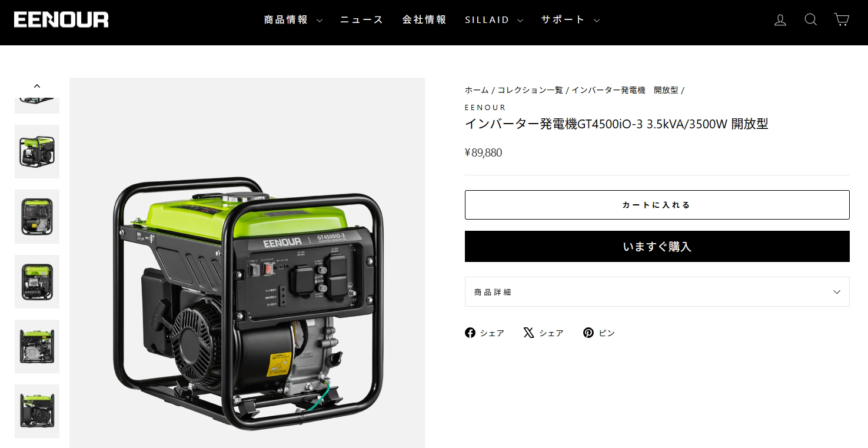Select the second full generator thumbnail
Screen dimensions: 868x448
click(x=37, y=217)
